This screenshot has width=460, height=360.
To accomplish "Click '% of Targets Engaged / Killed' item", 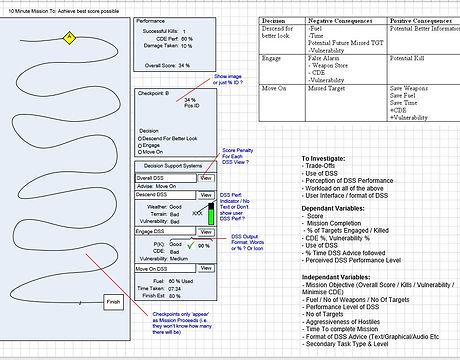I will tap(346, 231).
